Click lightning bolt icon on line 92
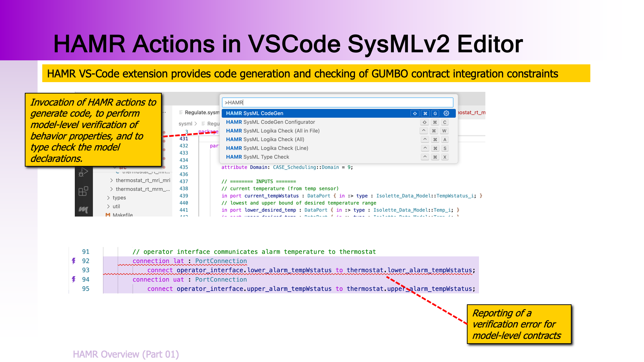 tap(74, 261)
